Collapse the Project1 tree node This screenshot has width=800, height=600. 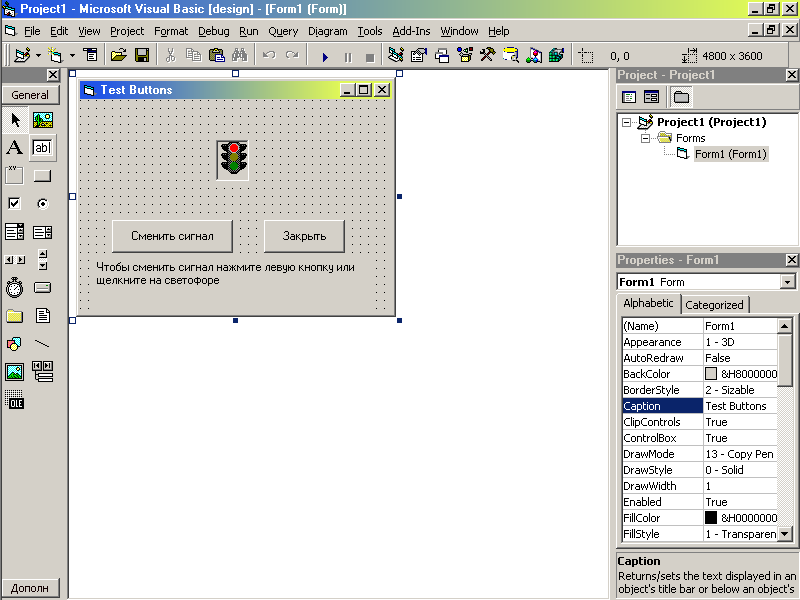[x=627, y=122]
